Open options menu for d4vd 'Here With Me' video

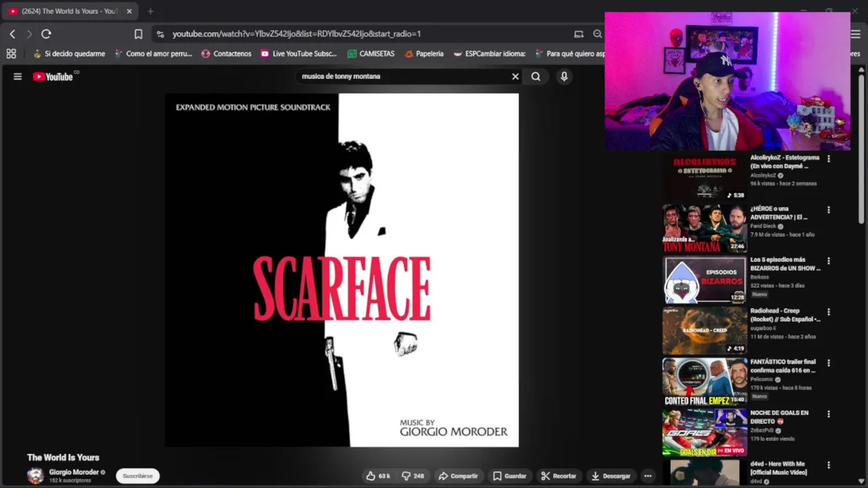tap(828, 465)
